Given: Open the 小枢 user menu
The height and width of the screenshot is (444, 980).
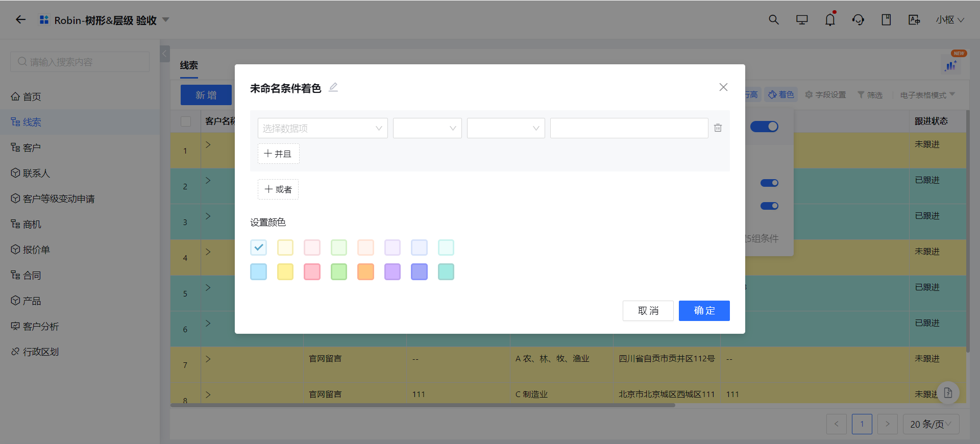Looking at the screenshot, I should 950,20.
